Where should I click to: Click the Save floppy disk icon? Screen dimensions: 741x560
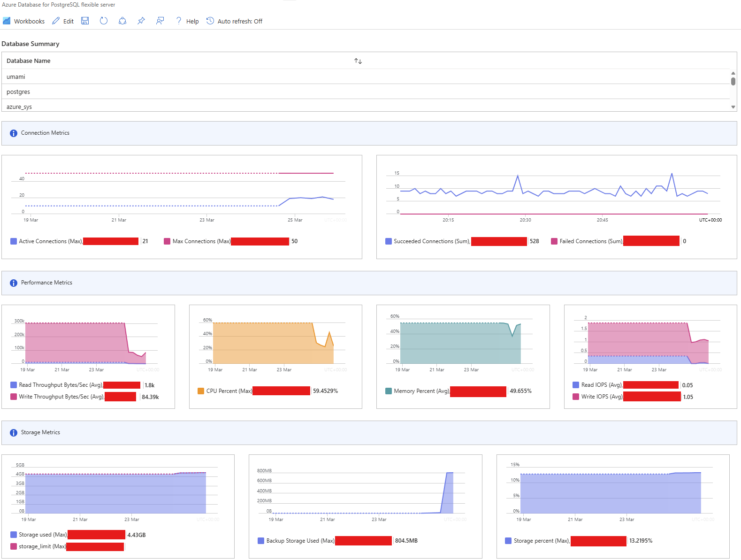85,21
